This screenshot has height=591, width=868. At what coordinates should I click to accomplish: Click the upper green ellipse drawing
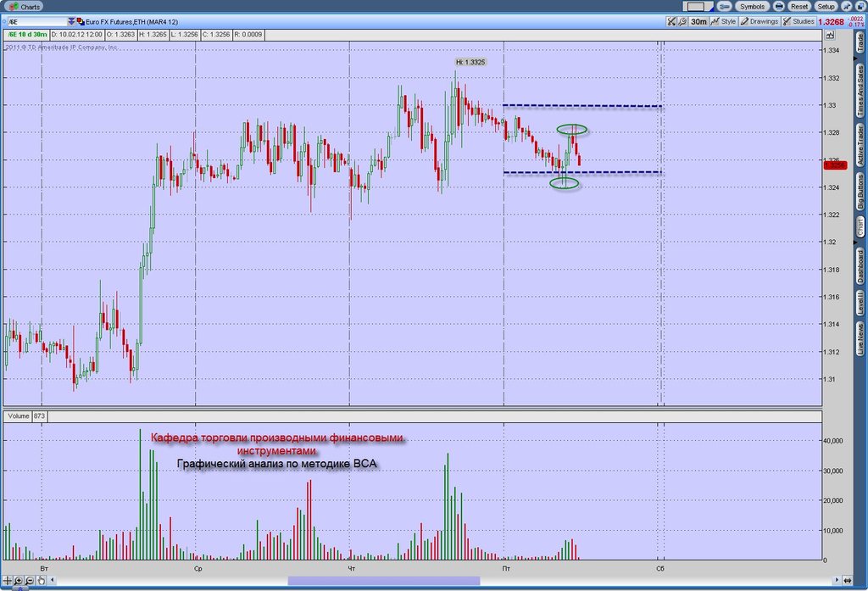572,130
